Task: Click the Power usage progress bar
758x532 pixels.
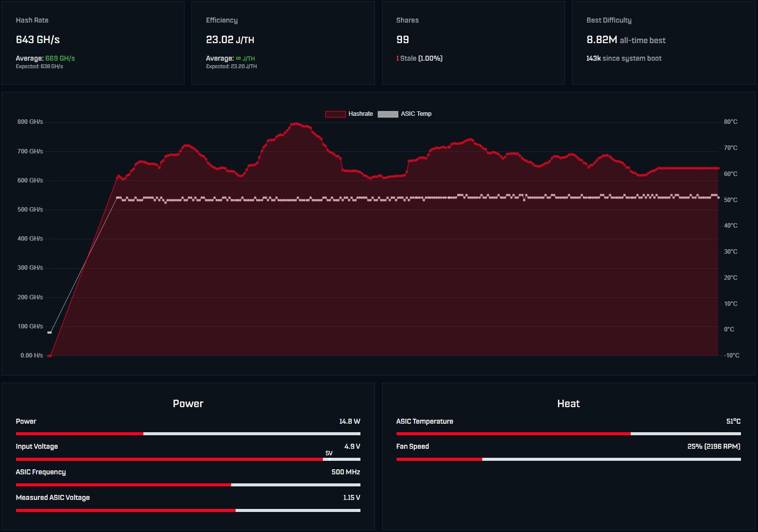Action: tap(188, 434)
